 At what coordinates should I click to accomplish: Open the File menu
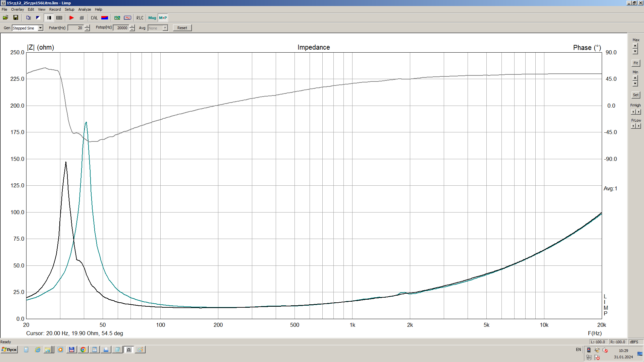point(4,9)
